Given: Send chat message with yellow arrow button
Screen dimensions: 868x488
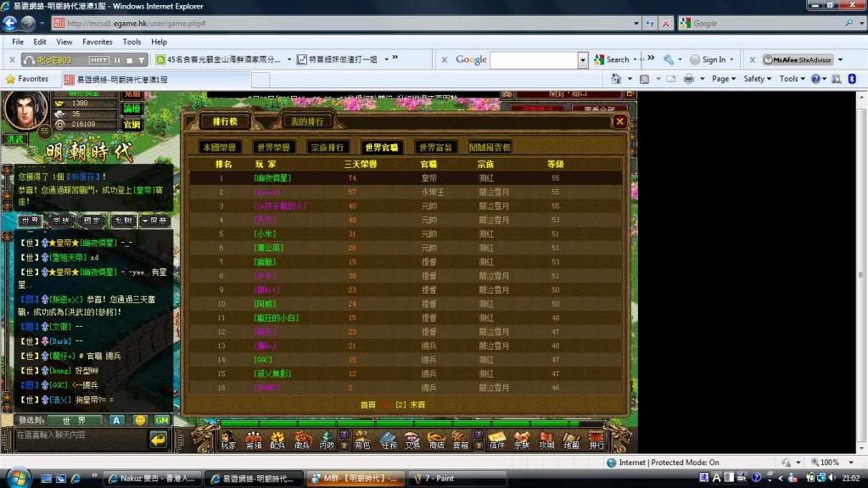Looking at the screenshot, I should point(159,438).
